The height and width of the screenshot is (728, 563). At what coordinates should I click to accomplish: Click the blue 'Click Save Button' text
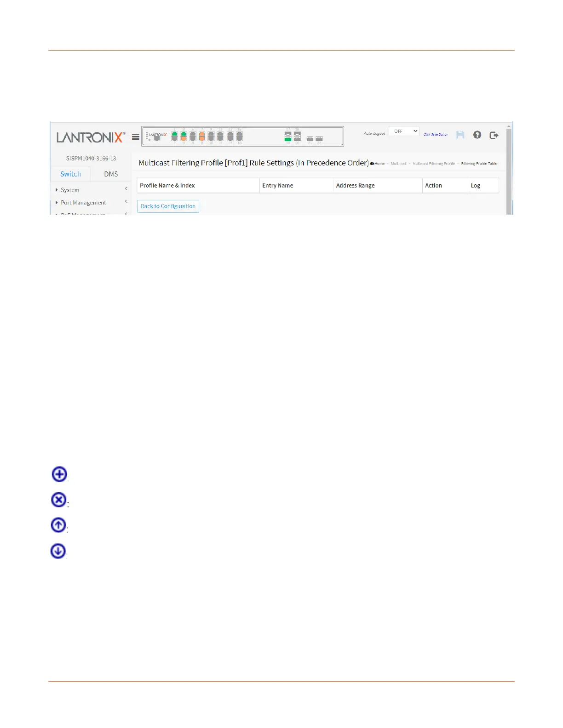point(436,135)
